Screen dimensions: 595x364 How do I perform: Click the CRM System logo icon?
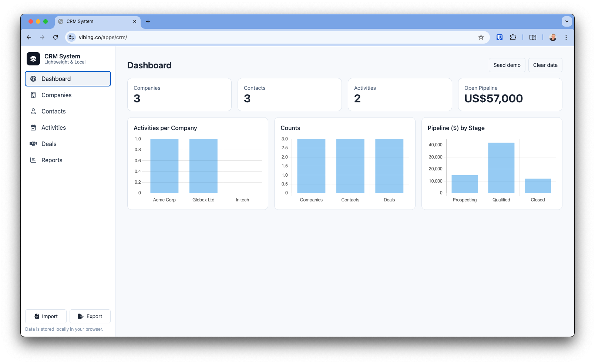tap(33, 59)
